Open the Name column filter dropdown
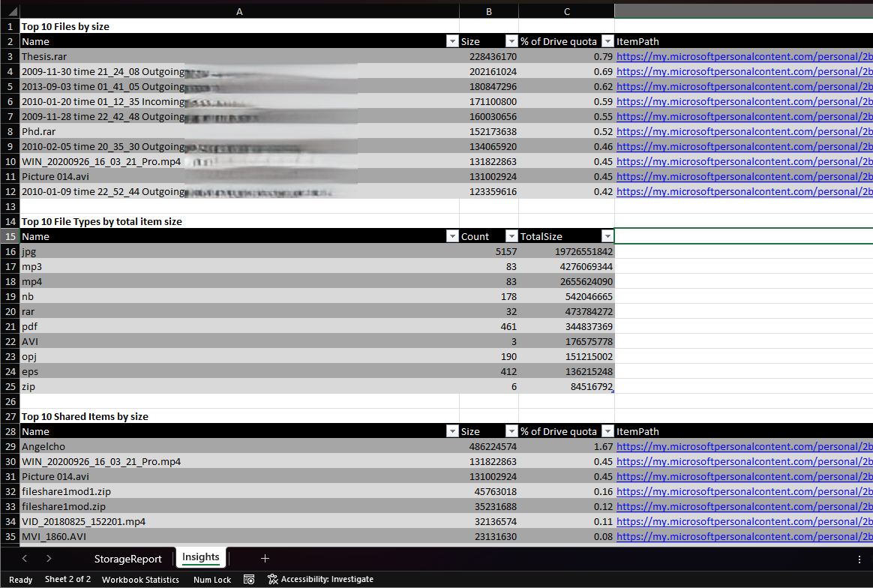Viewport: 873px width, 588px height. tap(452, 41)
